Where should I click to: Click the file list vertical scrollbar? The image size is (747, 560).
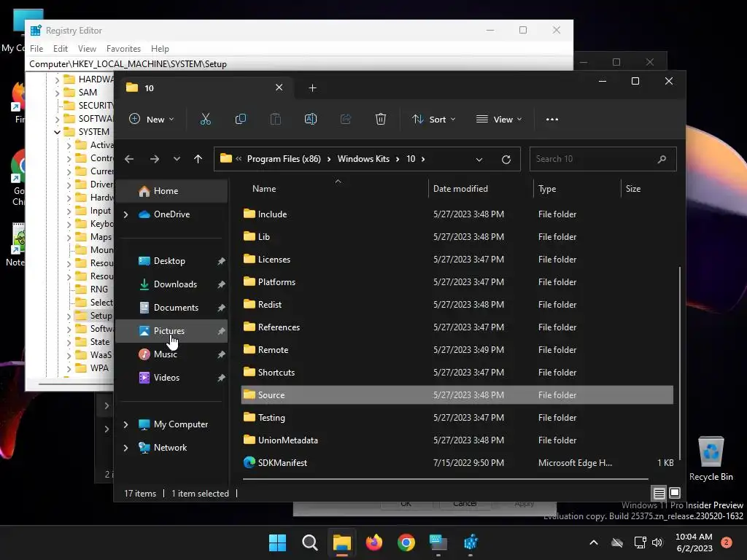point(679,362)
